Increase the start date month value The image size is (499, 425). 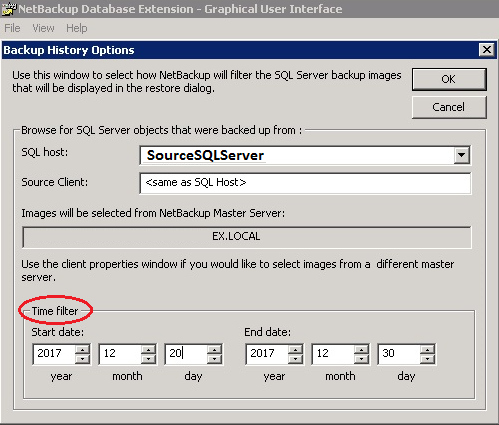148,349
